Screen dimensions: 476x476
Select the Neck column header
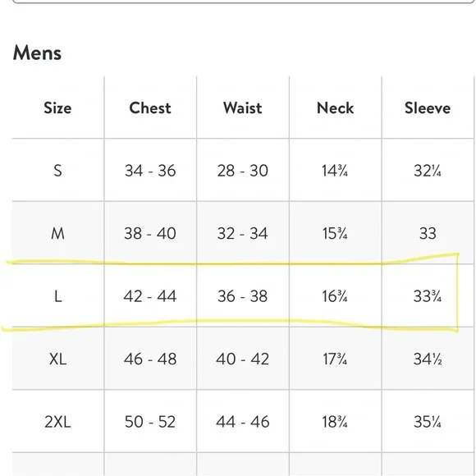(x=335, y=108)
